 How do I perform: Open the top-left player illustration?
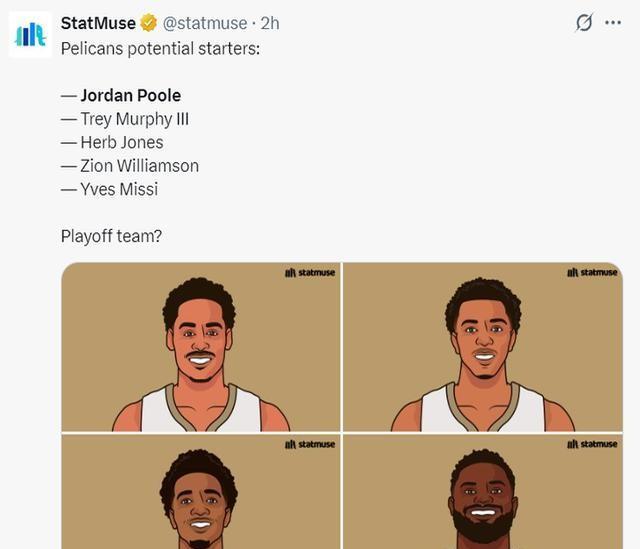click(x=201, y=347)
